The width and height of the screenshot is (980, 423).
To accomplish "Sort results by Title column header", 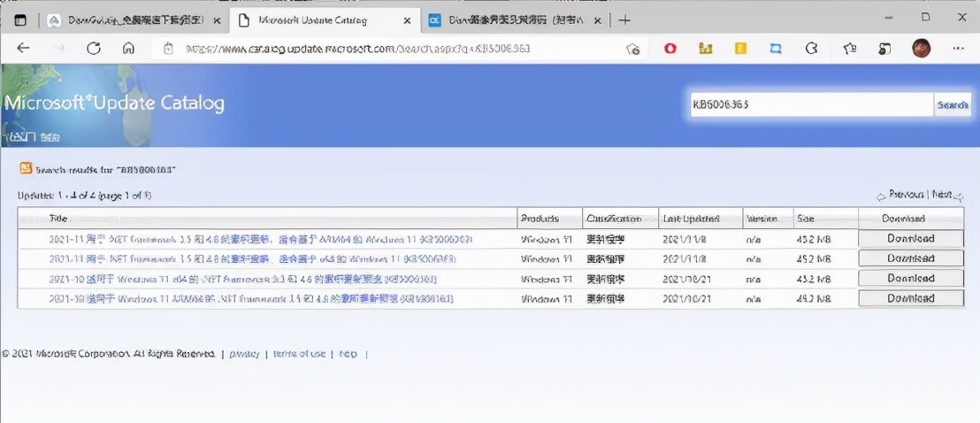I will [58, 219].
